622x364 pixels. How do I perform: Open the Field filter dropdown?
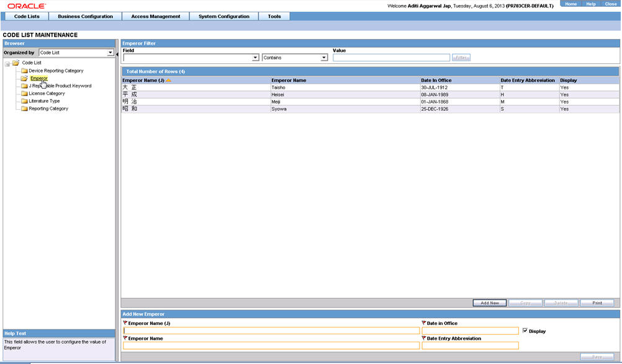coord(256,58)
